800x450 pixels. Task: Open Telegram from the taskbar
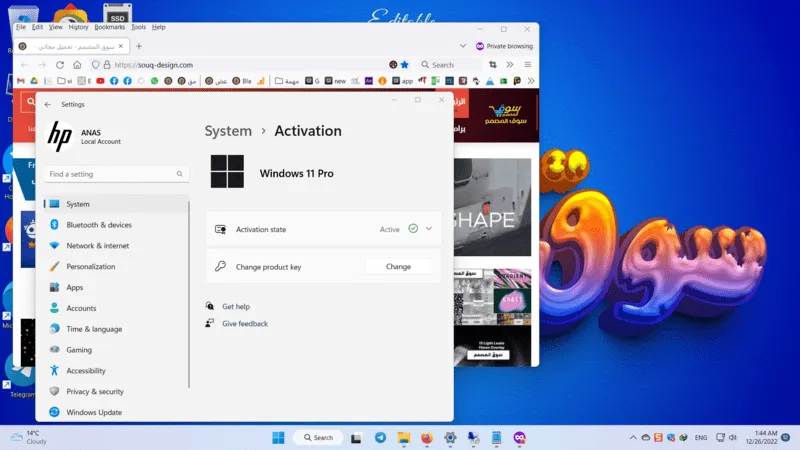(381, 438)
